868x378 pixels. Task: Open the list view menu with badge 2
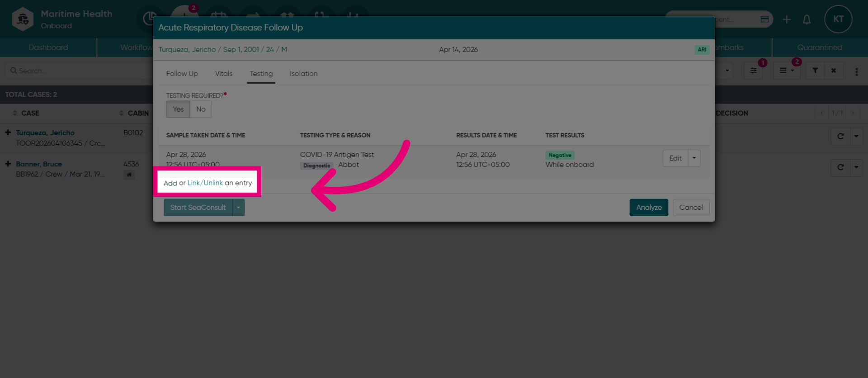787,71
